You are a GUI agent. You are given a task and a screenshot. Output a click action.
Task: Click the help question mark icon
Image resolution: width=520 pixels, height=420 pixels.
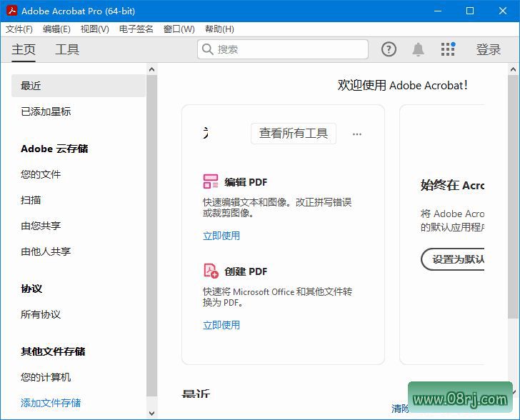(389, 49)
